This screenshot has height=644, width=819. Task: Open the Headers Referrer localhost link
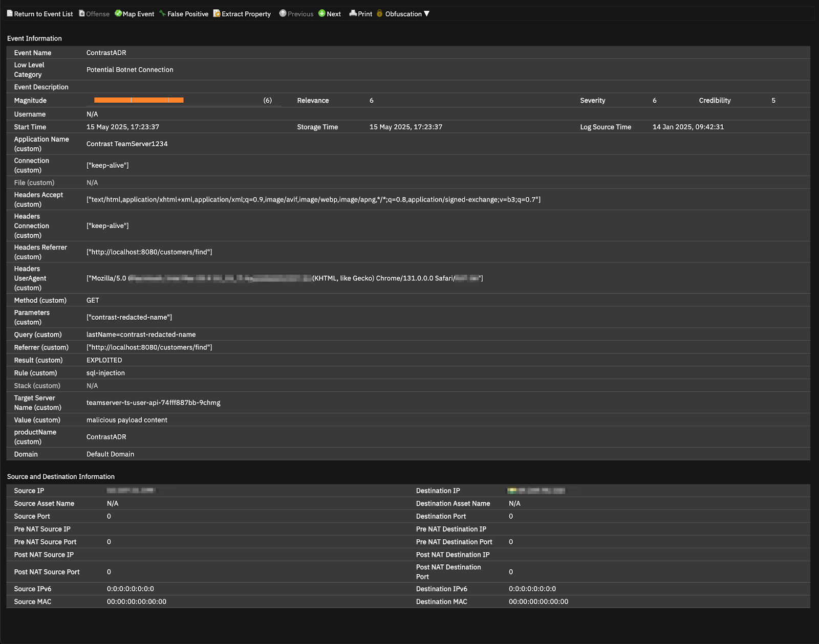(149, 252)
